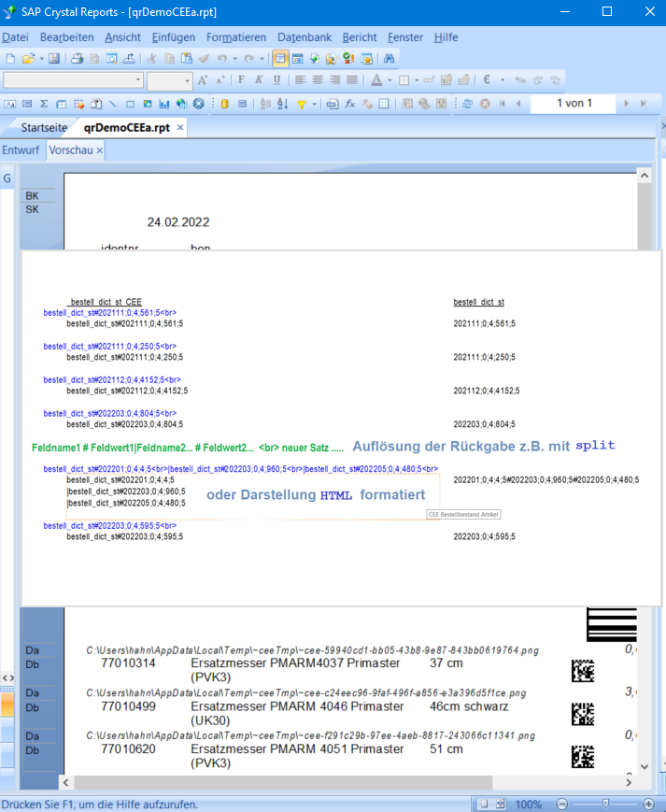Click the horizontal scrollbar right arrow
This screenshot has height=812, width=666.
click(x=629, y=782)
